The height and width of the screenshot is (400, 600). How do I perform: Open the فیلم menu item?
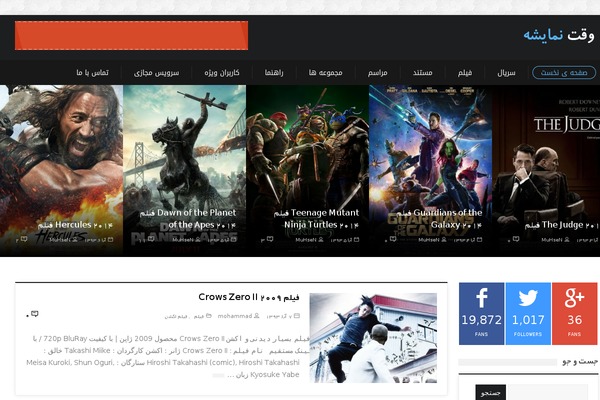[x=465, y=72]
